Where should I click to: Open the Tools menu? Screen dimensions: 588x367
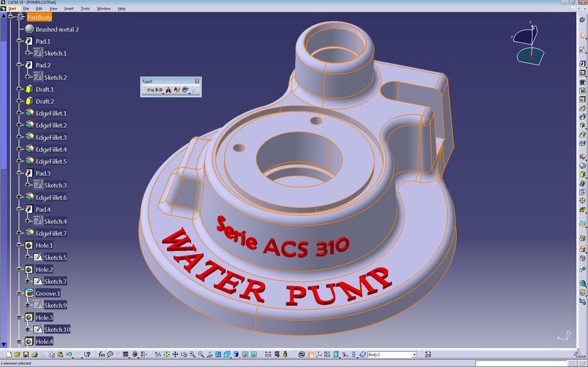click(x=85, y=8)
